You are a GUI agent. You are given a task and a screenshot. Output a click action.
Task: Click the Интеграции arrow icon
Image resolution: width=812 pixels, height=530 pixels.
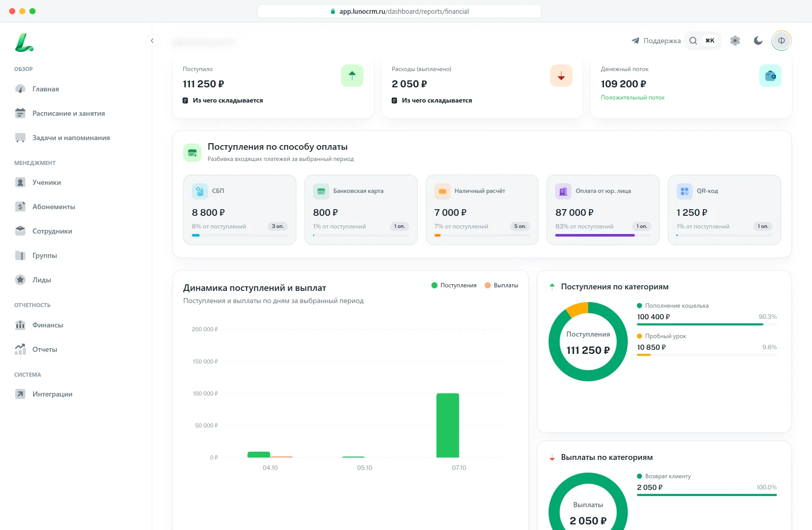pyautogui.click(x=20, y=394)
